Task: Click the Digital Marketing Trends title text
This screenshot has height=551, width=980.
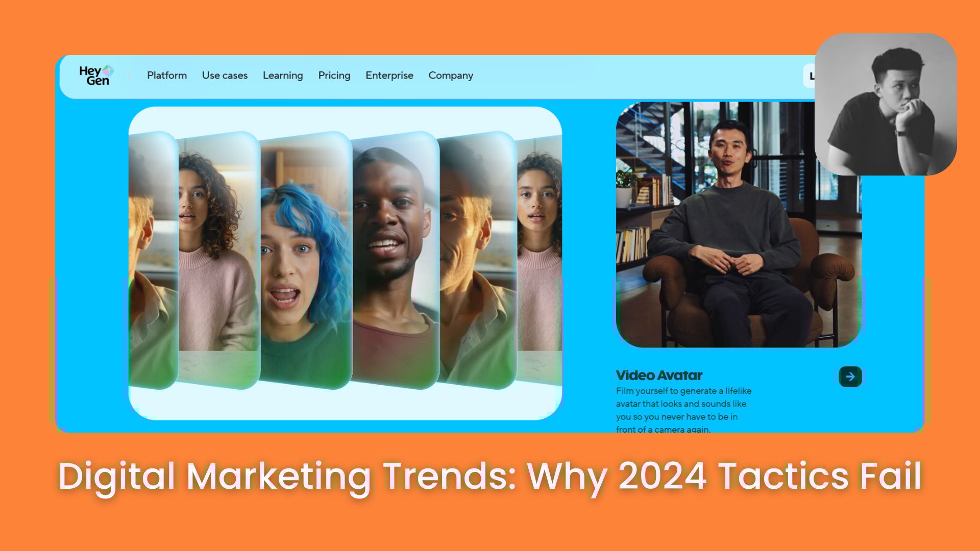Action: 490,475
